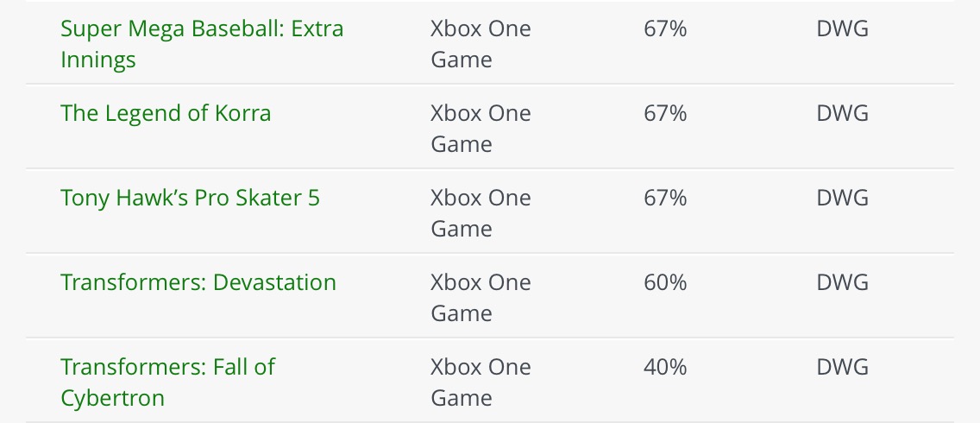Click DWG label in Tony Hawk's row
This screenshot has height=423, width=980.
842,199
